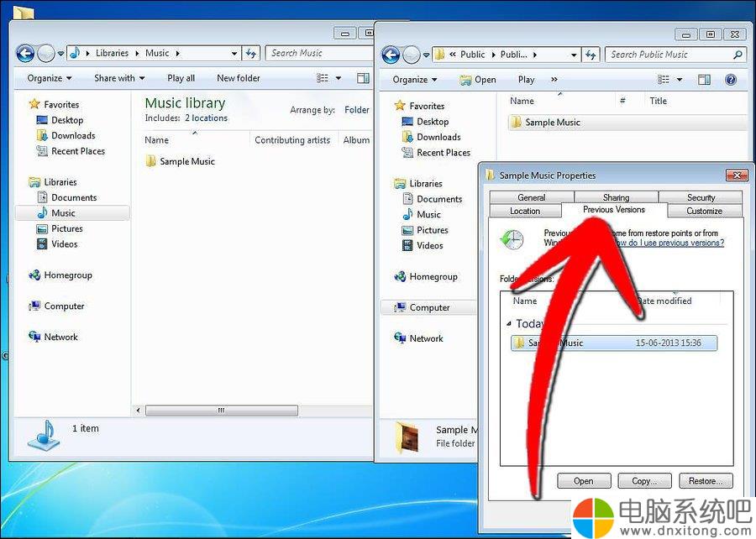Screen dimensions: 756x539
Task: Open address history dropdown in Public Music bar
Action: tap(574, 55)
